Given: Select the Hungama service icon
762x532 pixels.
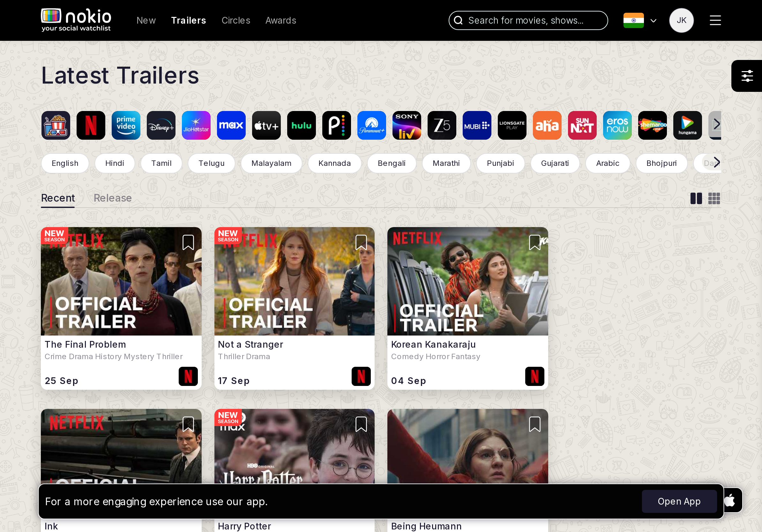Looking at the screenshot, I should click(688, 125).
